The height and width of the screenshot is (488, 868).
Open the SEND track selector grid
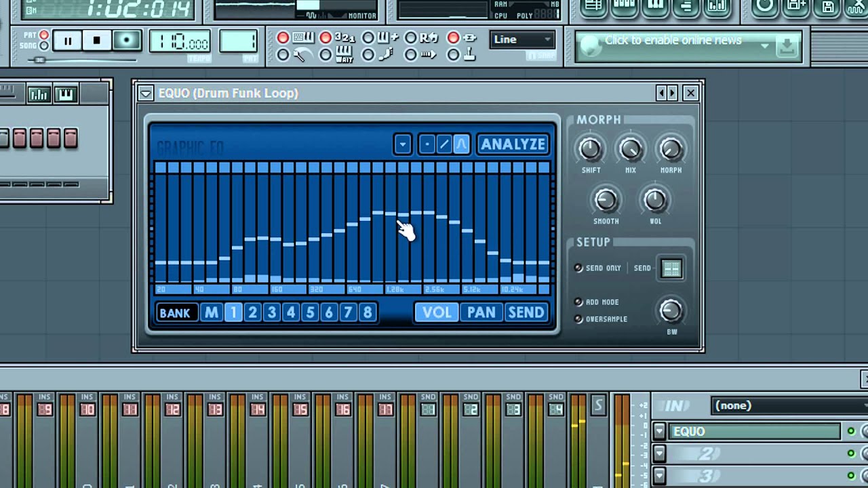671,268
